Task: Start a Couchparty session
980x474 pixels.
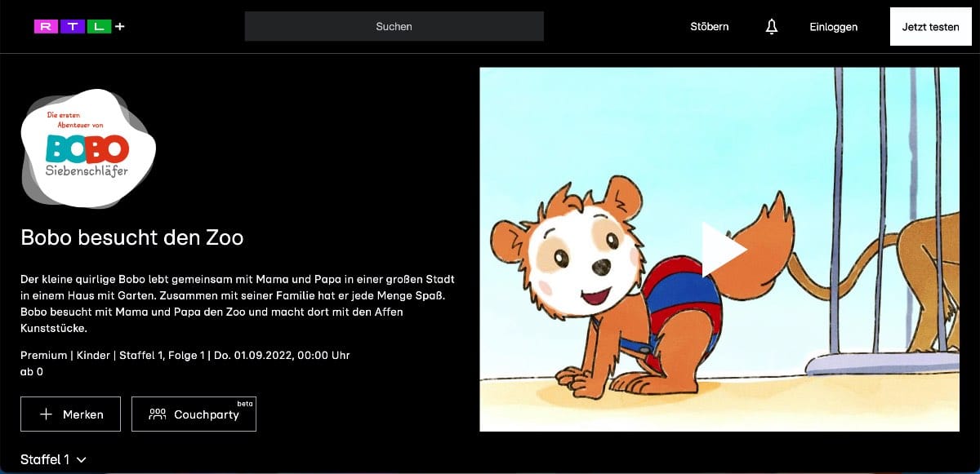Action: coord(194,414)
